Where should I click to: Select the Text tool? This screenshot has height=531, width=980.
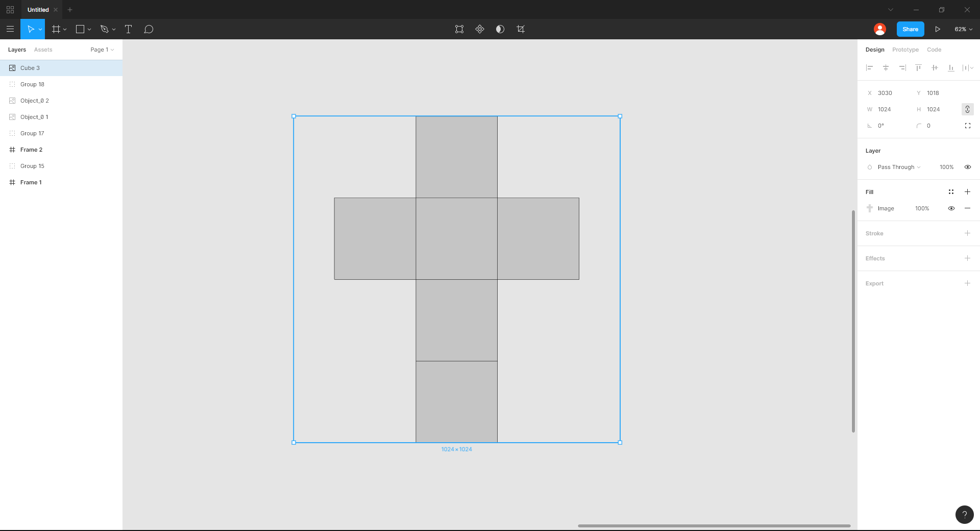coord(128,29)
